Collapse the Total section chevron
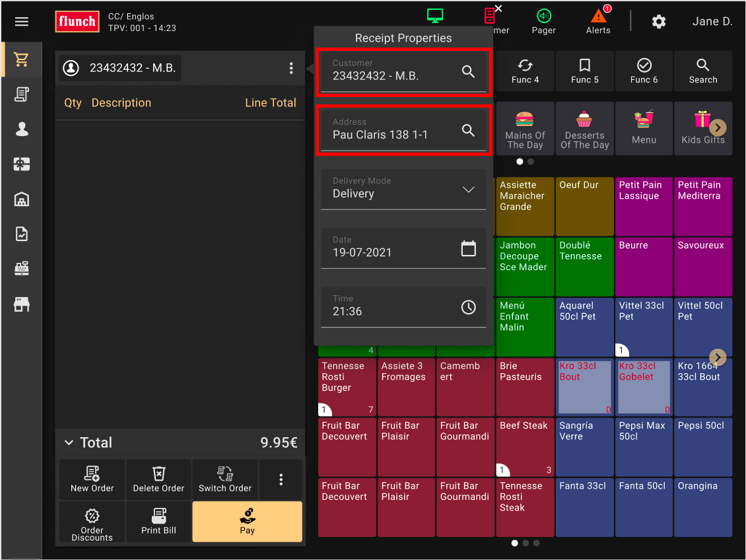 (69, 442)
